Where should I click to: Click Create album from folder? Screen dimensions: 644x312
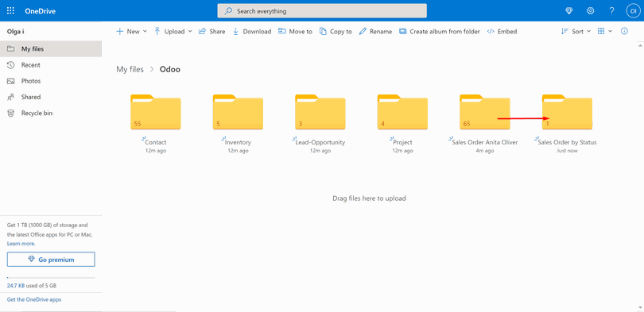click(440, 32)
